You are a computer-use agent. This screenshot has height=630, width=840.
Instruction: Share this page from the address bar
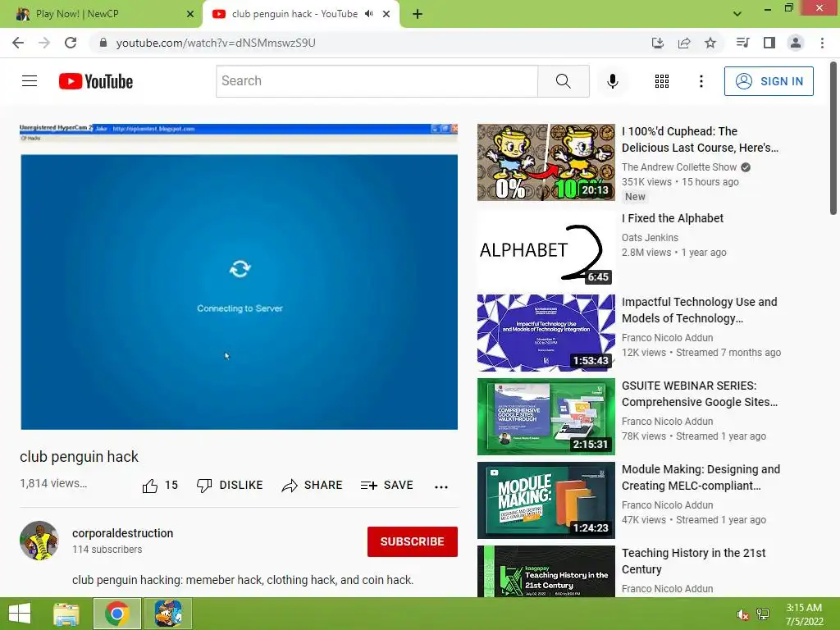(x=684, y=43)
